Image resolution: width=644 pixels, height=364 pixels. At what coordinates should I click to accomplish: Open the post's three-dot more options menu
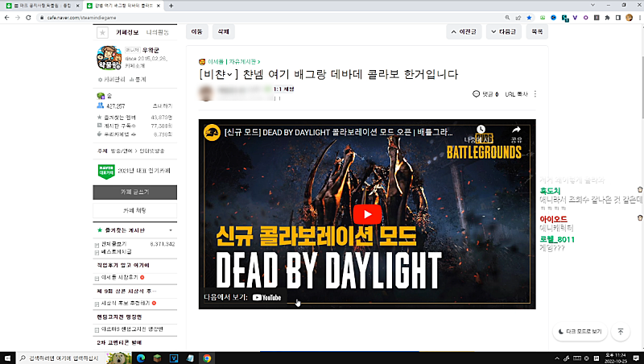pos(535,94)
